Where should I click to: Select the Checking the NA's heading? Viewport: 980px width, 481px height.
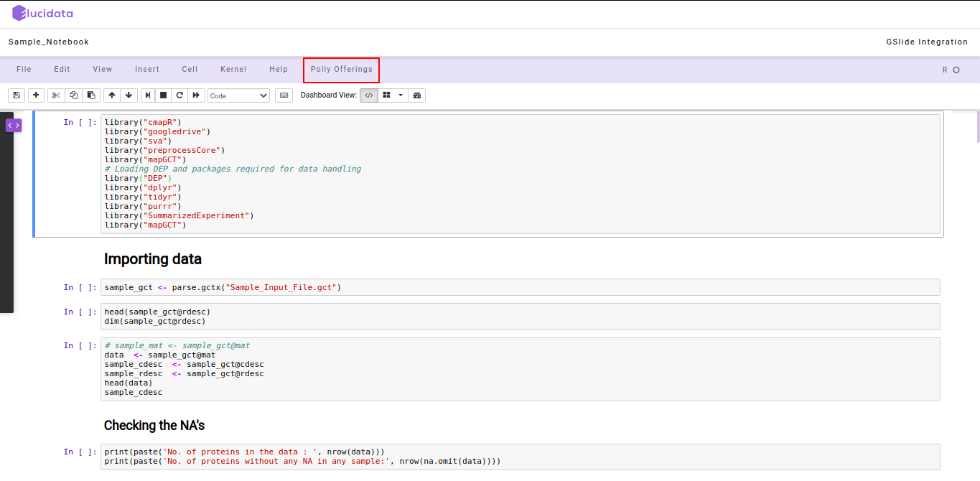click(154, 426)
